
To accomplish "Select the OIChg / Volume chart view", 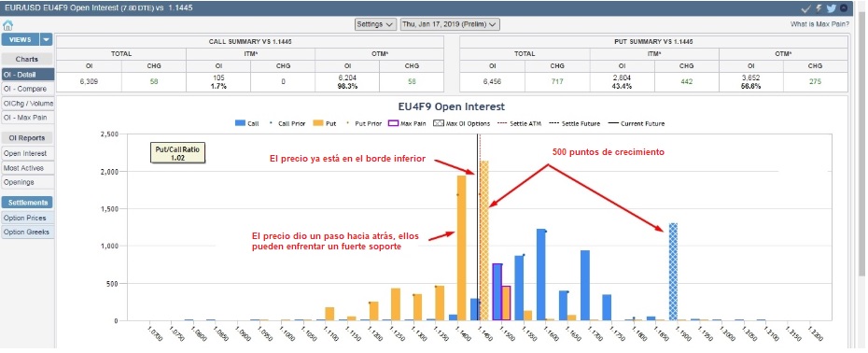I will coord(28,103).
